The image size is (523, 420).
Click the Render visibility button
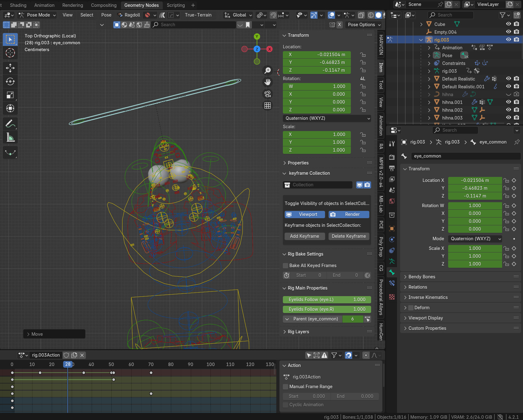click(x=349, y=214)
